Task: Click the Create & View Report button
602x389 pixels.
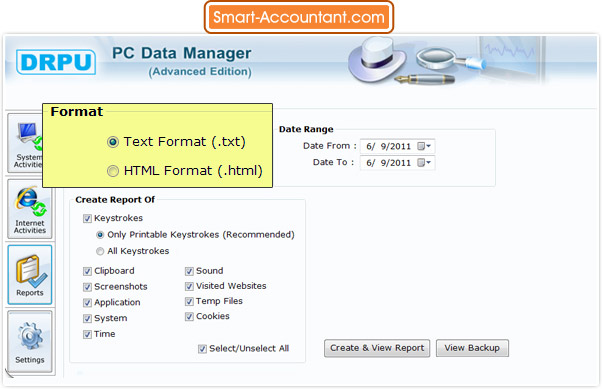Action: click(377, 348)
